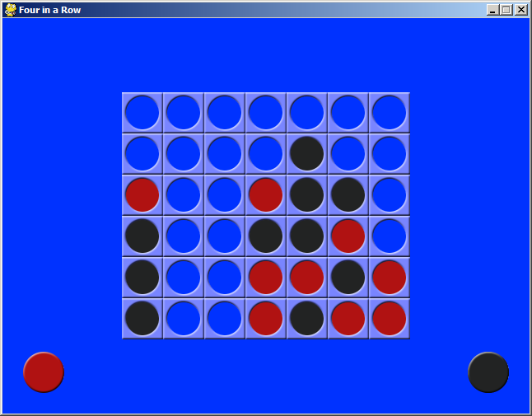The width and height of the screenshot is (532, 416).
Task: Pick up the red token from the pile
Action: point(44,372)
